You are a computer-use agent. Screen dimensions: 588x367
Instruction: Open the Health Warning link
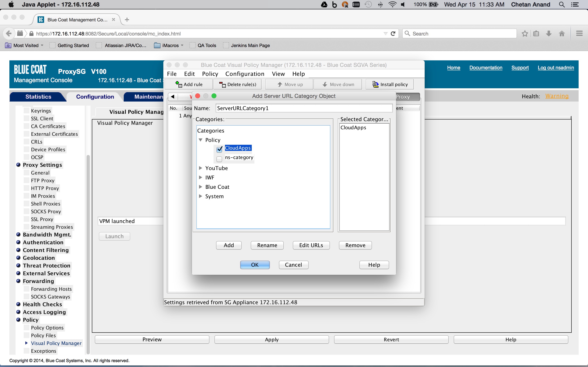[x=557, y=96]
